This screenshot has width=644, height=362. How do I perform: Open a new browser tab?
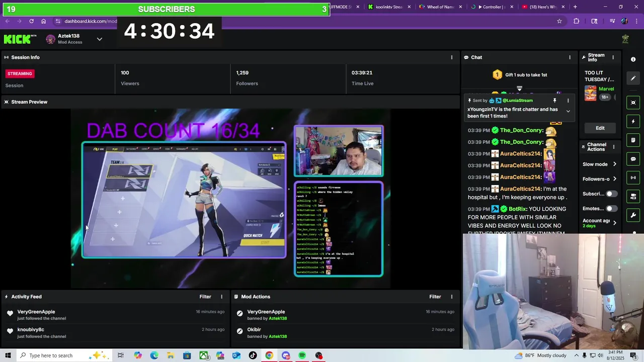pos(575,7)
